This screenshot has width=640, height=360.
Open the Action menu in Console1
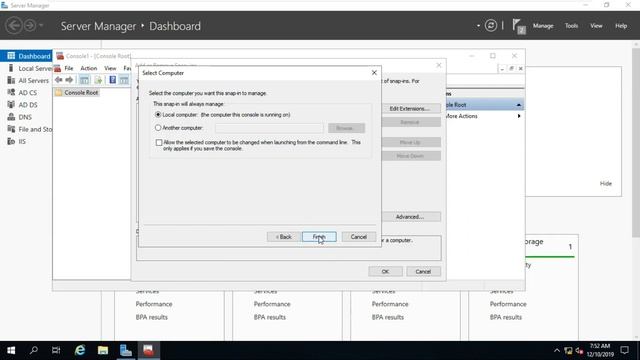89,68
